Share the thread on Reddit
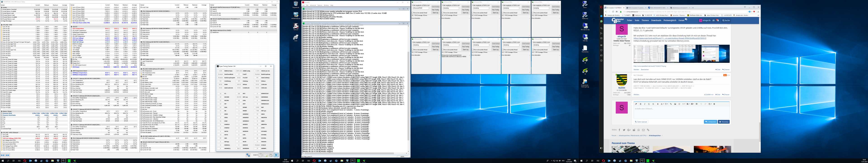The height and width of the screenshot is (163, 868). click(634, 130)
